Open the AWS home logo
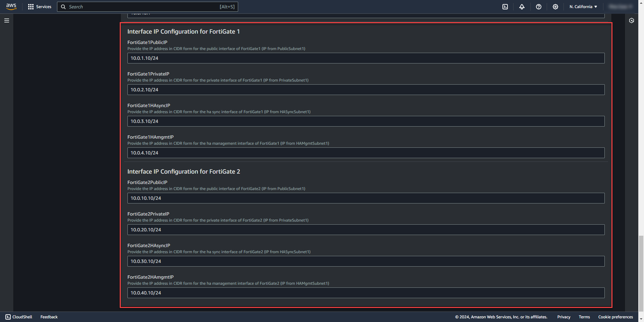 [11, 7]
